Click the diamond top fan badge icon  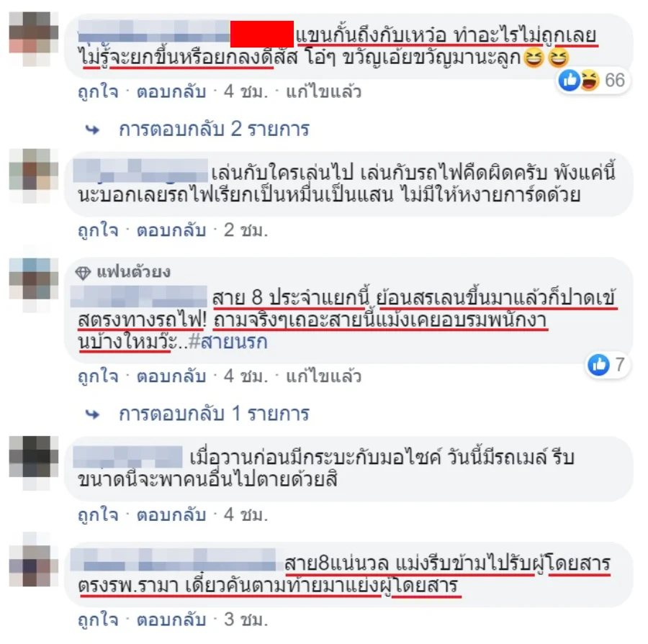(83, 272)
